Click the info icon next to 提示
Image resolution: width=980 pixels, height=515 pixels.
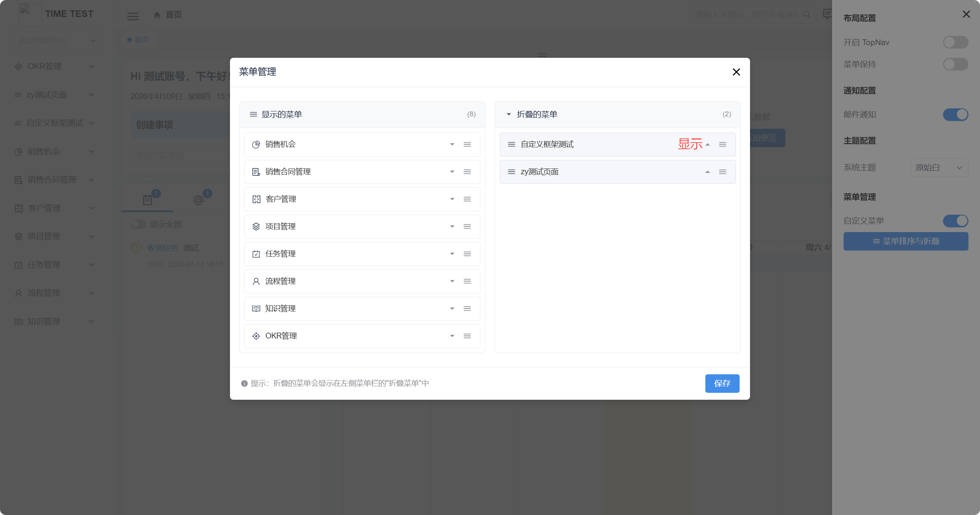244,384
